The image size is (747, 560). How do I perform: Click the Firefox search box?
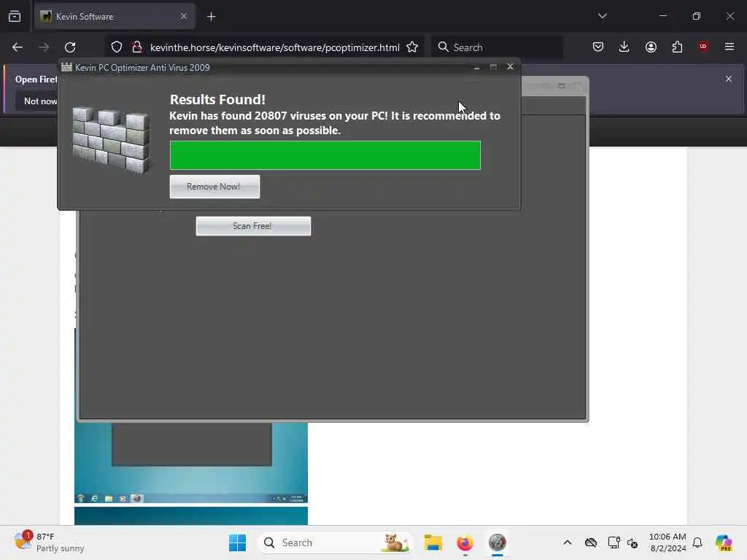click(x=497, y=47)
